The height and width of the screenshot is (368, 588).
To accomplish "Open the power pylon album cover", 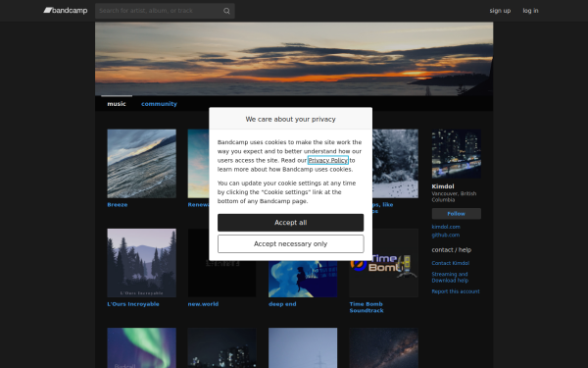I will pyautogui.click(x=303, y=347).
